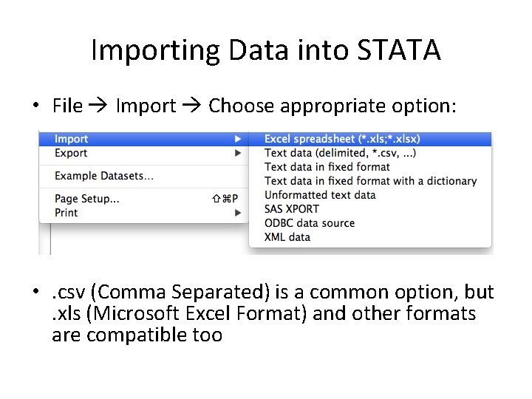Select SAS XPORT import option
532x399 pixels.
(x=291, y=209)
